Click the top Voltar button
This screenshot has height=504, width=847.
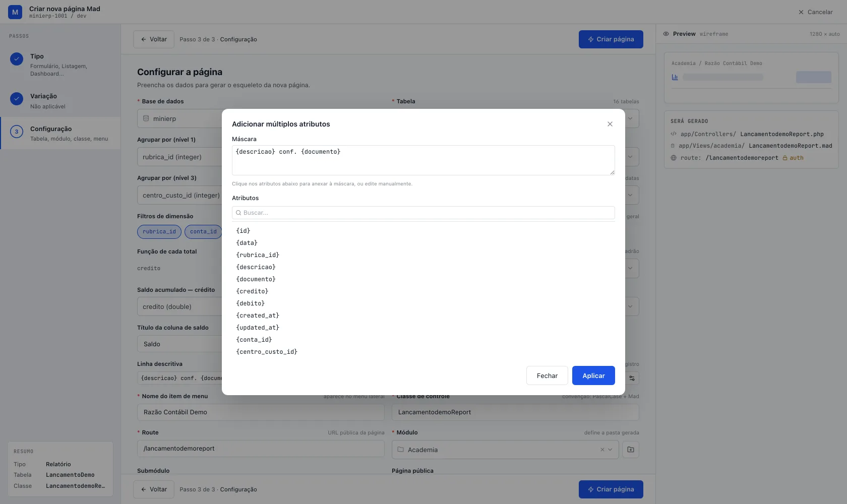click(x=154, y=39)
